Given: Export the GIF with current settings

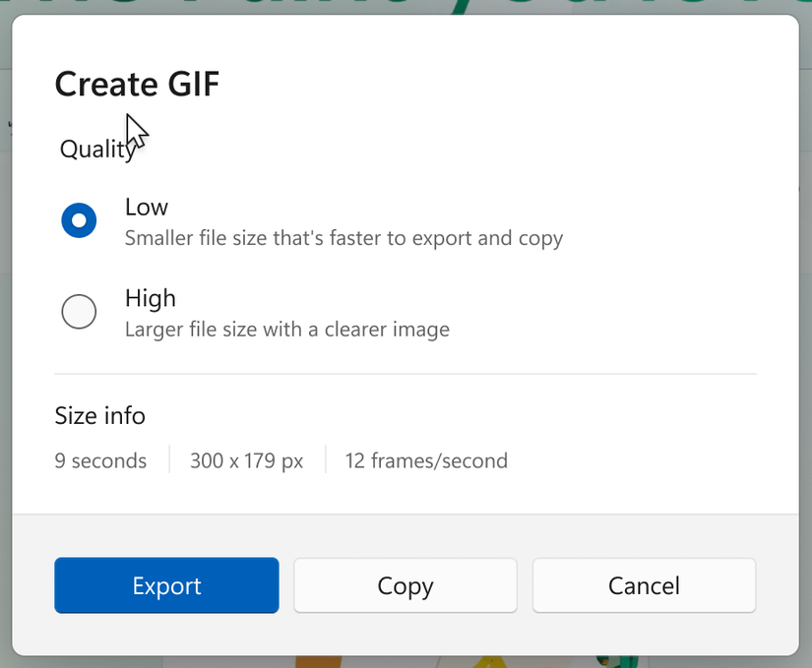Looking at the screenshot, I should point(165,585).
